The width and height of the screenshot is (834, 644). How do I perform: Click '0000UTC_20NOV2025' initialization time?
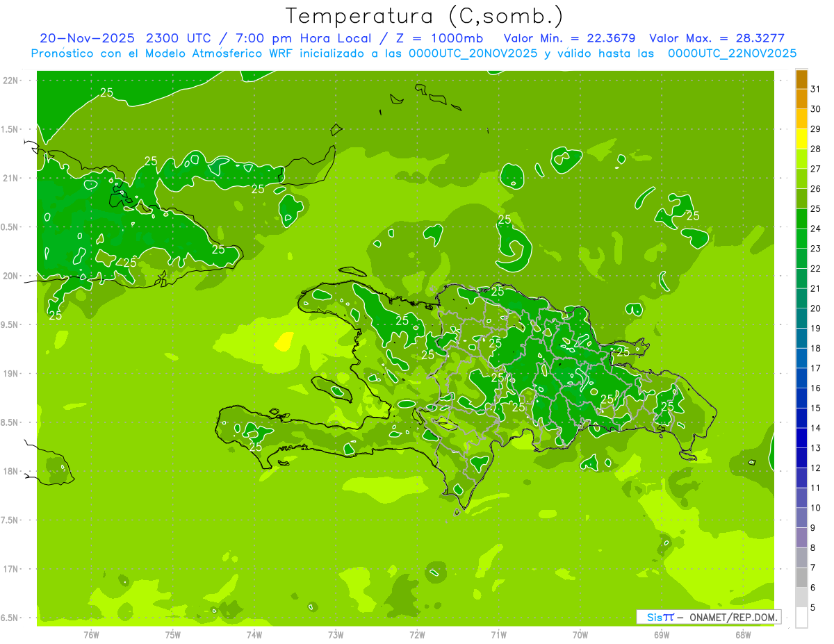pyautogui.click(x=473, y=53)
